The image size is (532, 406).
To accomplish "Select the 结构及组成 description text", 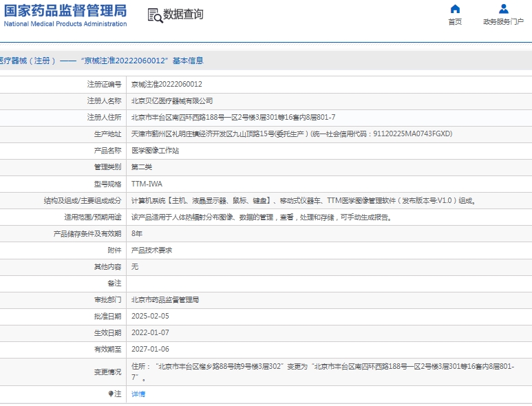I will (x=304, y=200).
